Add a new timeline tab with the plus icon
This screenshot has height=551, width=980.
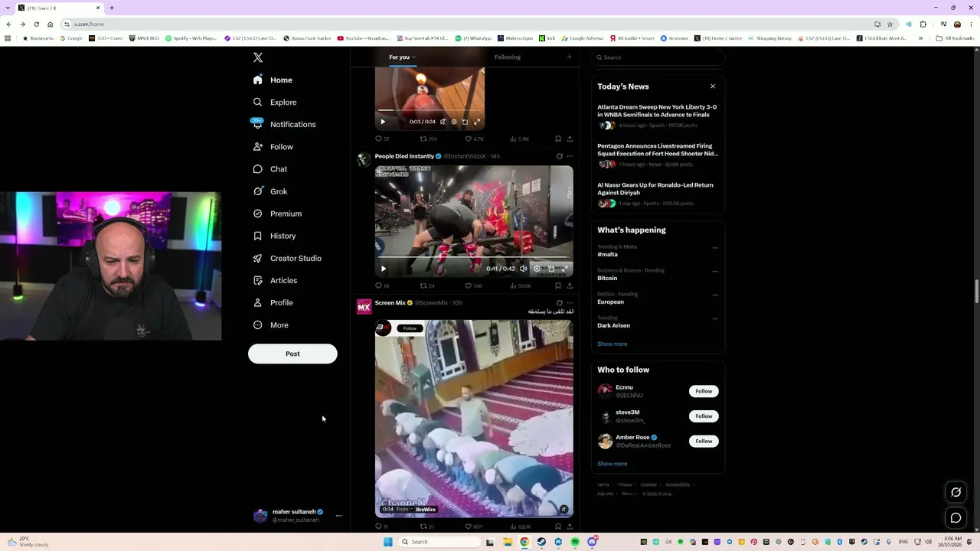pos(569,57)
